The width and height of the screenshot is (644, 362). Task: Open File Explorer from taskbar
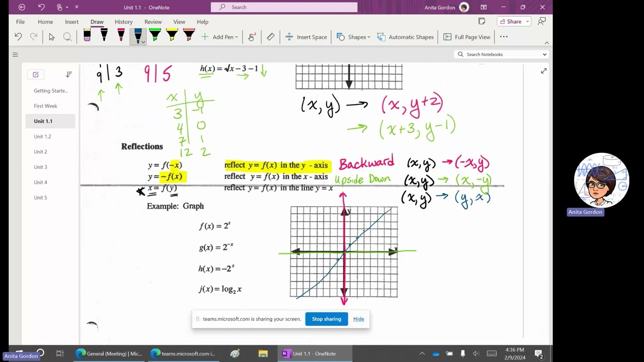tap(263, 353)
